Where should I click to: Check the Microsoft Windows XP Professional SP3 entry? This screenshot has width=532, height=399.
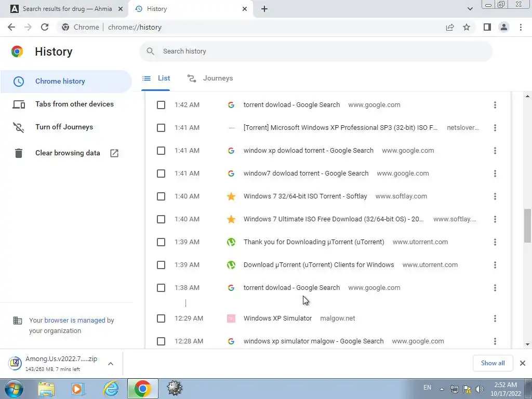click(161, 128)
